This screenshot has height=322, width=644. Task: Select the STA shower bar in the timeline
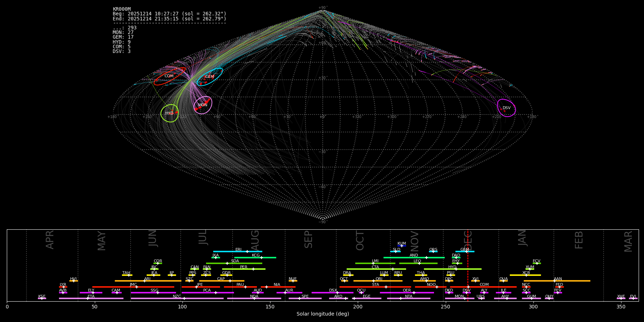click(x=375, y=287)
